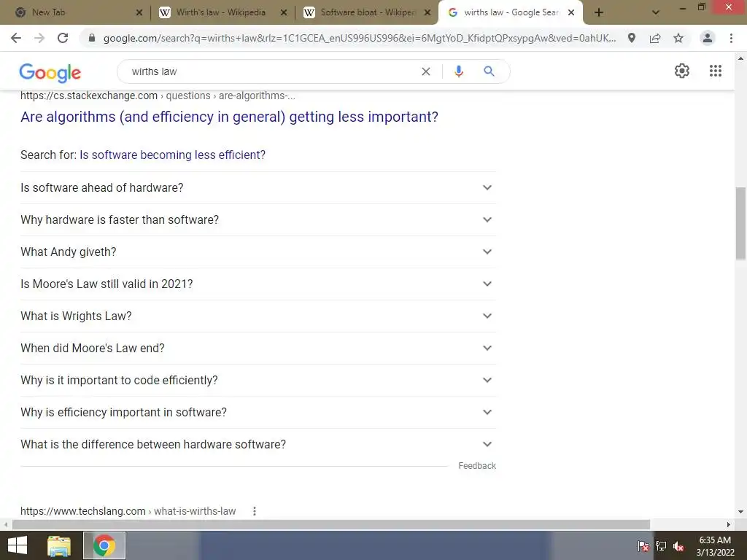
Task: Share this page using share icon
Action: coord(655,38)
